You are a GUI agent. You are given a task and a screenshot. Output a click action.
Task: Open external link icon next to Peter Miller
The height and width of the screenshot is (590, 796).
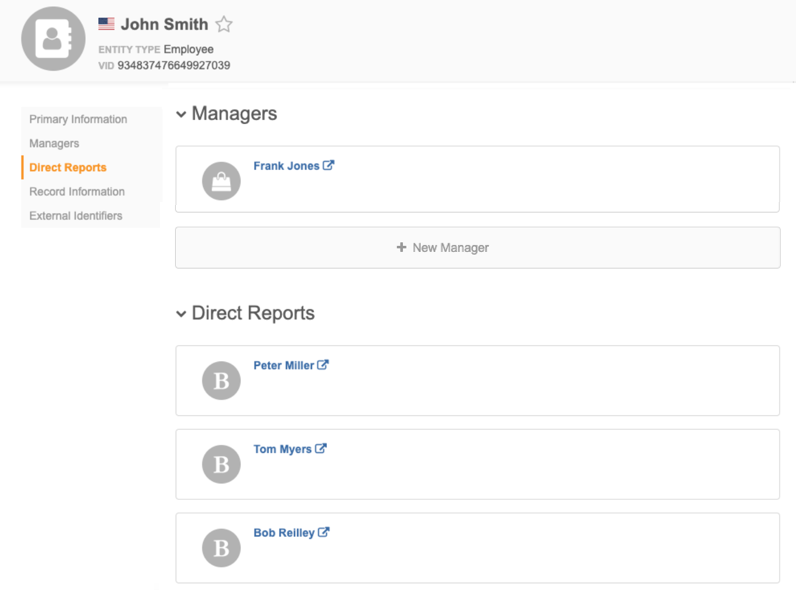(323, 365)
